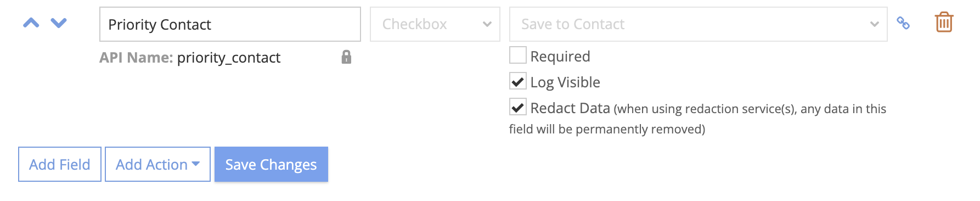Image resolution: width=980 pixels, height=201 pixels.
Task: Click the priority_contact API name text
Action: (229, 58)
